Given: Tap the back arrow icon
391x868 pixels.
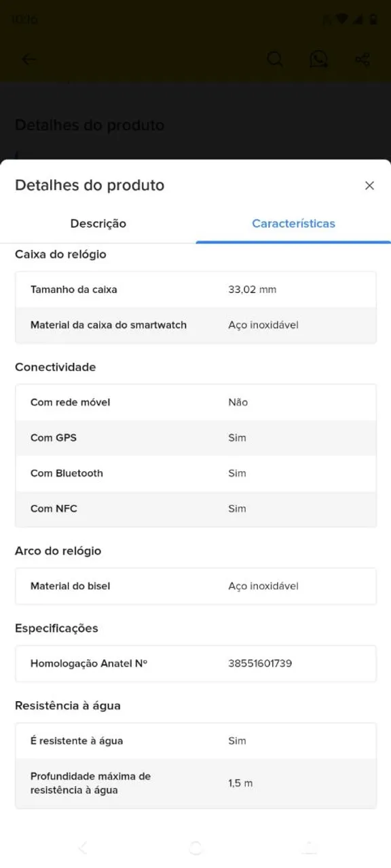Looking at the screenshot, I should [29, 59].
